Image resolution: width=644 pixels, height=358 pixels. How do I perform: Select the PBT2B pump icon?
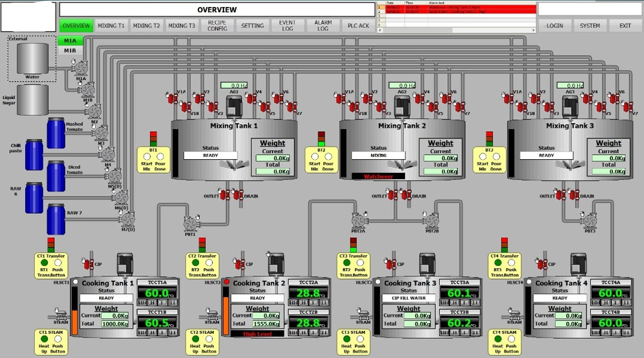(433, 220)
